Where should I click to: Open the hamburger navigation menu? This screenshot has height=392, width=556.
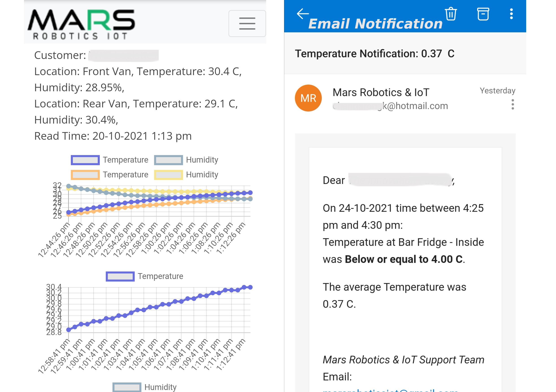pyautogui.click(x=247, y=24)
